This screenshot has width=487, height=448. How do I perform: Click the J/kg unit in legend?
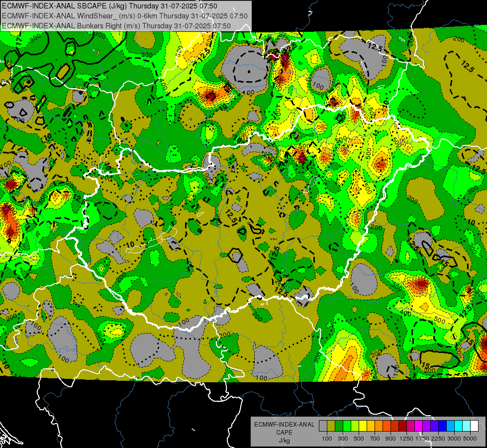tap(284, 441)
